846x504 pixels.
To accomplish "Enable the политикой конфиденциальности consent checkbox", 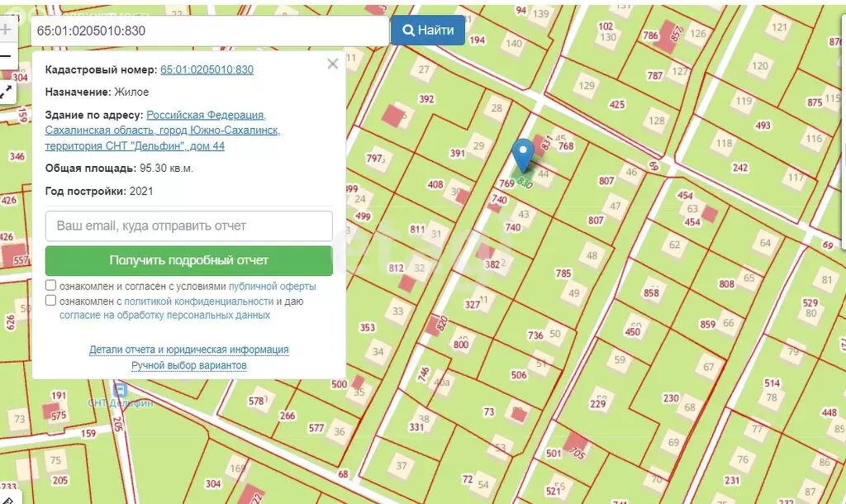I will [51, 301].
